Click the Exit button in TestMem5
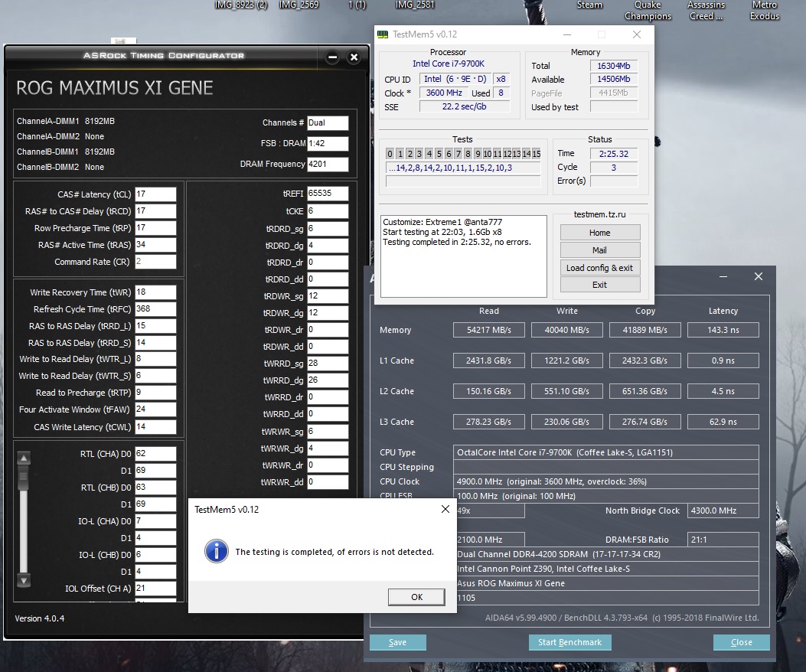Screen dimensions: 806x672 [600, 284]
